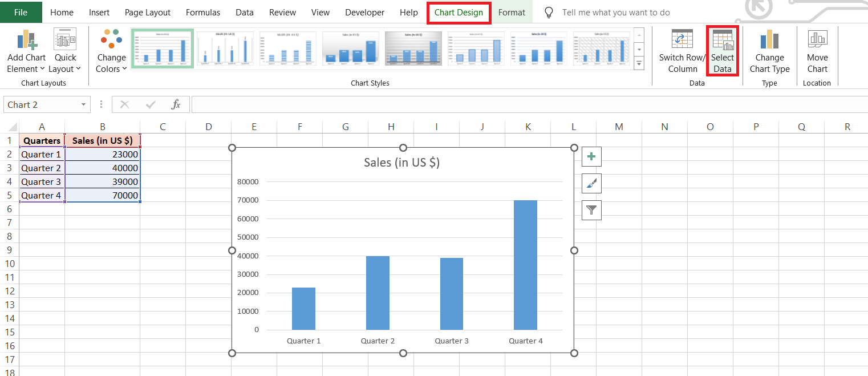Open the Add Chart Element menu
This screenshot has height=376, width=868.
pos(26,51)
